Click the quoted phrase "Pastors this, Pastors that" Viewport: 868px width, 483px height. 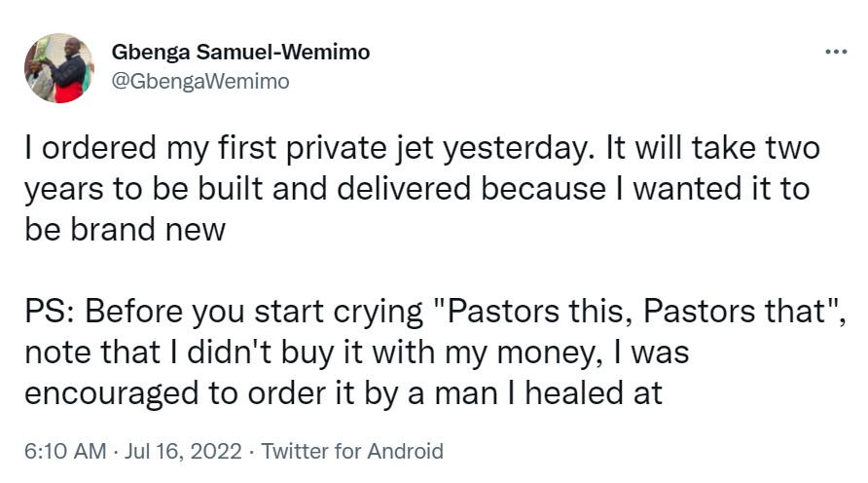pyautogui.click(x=638, y=315)
